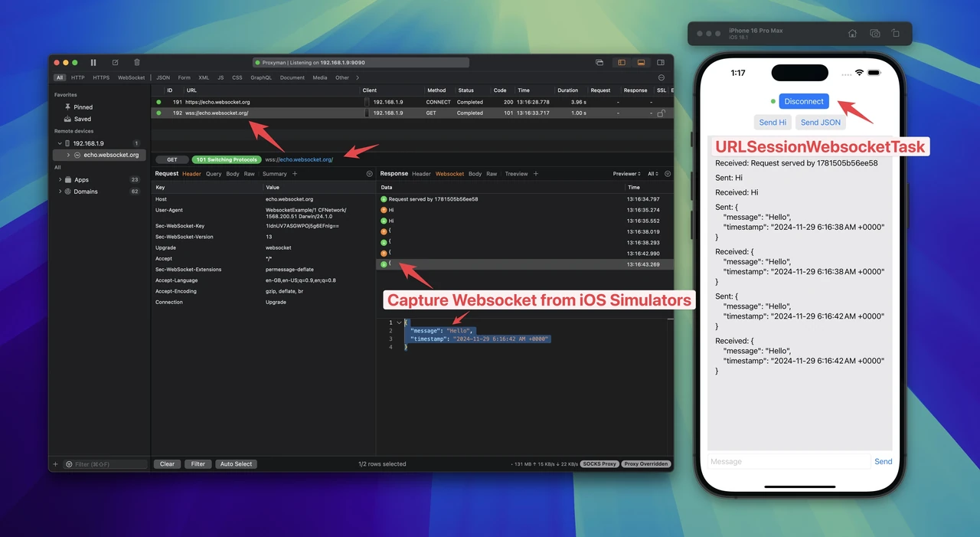Switch Response pane to Header tab

422,174
